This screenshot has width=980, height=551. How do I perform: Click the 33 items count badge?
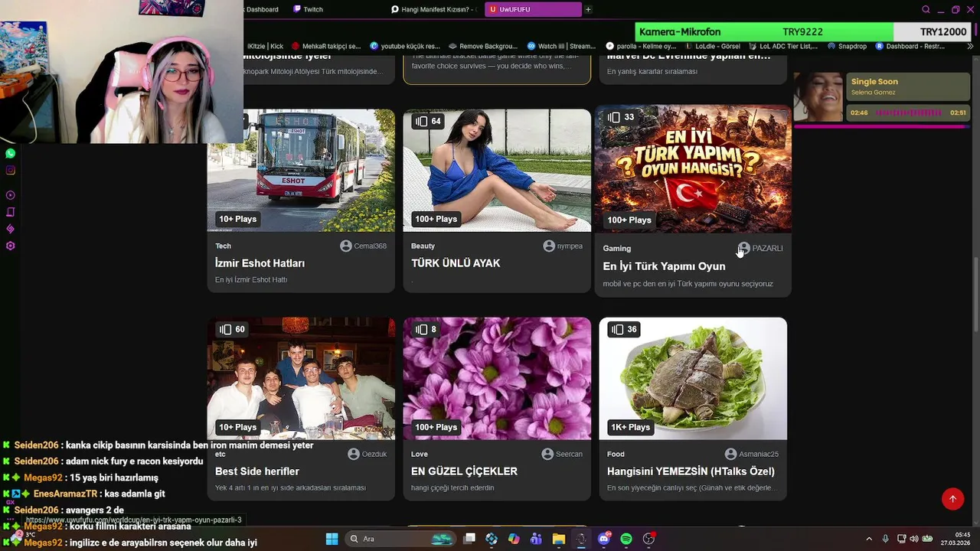(621, 117)
